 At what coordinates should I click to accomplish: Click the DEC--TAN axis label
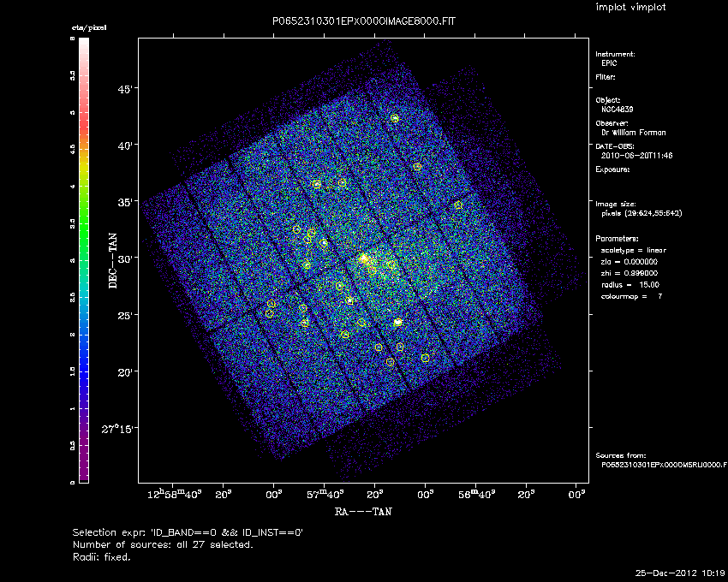[113, 261]
